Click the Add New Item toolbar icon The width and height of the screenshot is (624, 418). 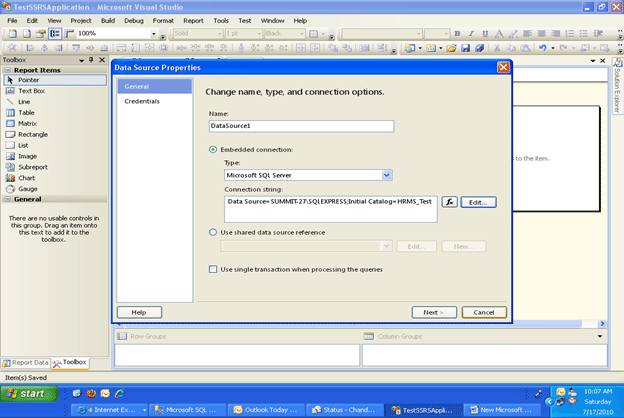point(431,48)
